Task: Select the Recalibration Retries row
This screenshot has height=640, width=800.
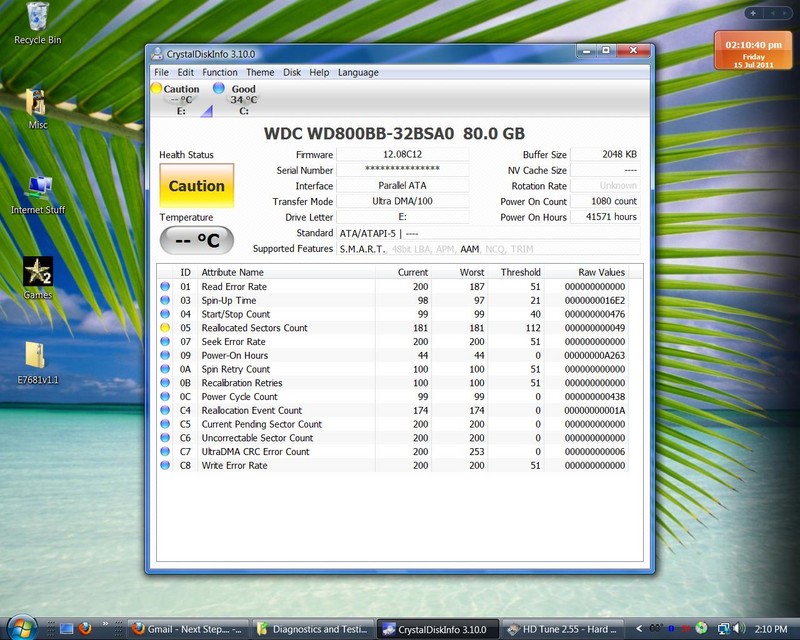Action: coord(393,383)
